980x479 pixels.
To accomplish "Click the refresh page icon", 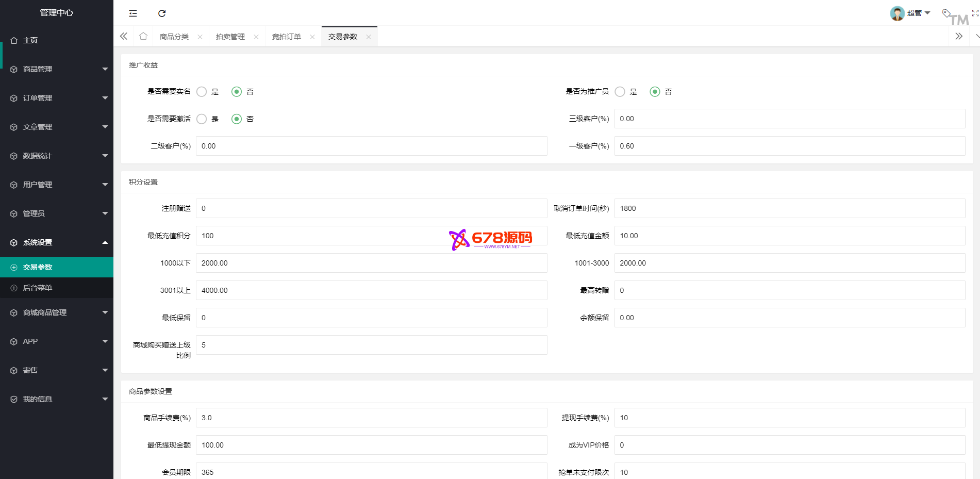I will 162,13.
